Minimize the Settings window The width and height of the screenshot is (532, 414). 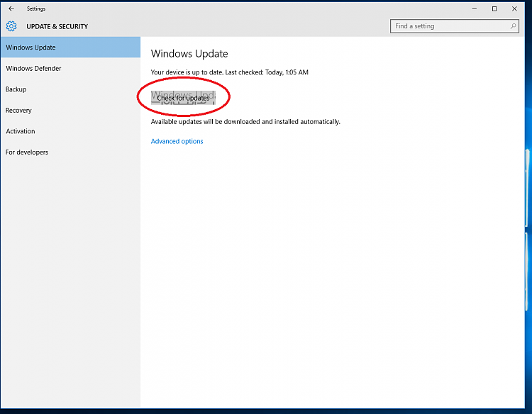[x=475, y=9]
